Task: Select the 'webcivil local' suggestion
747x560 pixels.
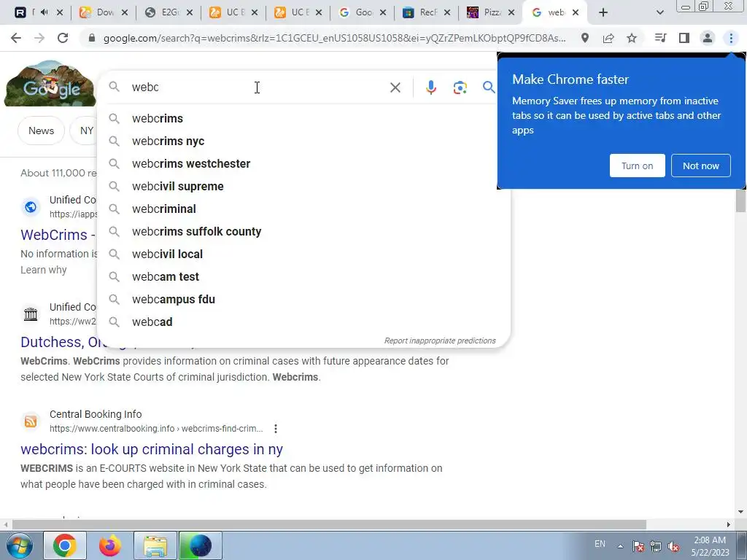Action: (303, 254)
